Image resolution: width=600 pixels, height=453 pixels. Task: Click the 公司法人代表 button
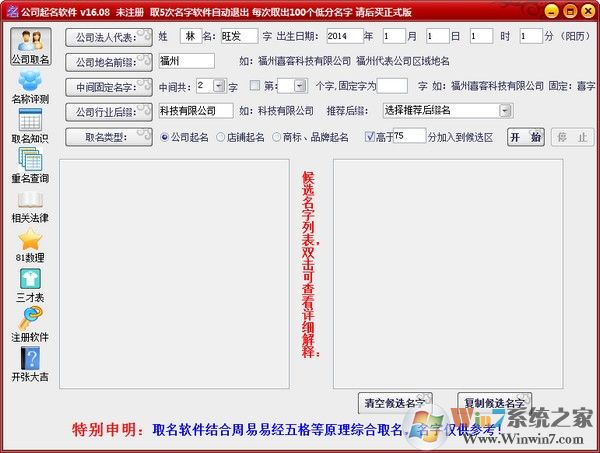(109, 37)
